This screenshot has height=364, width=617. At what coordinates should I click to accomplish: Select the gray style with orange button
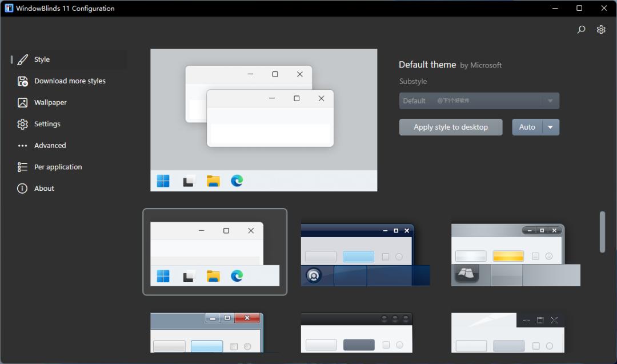click(x=515, y=255)
